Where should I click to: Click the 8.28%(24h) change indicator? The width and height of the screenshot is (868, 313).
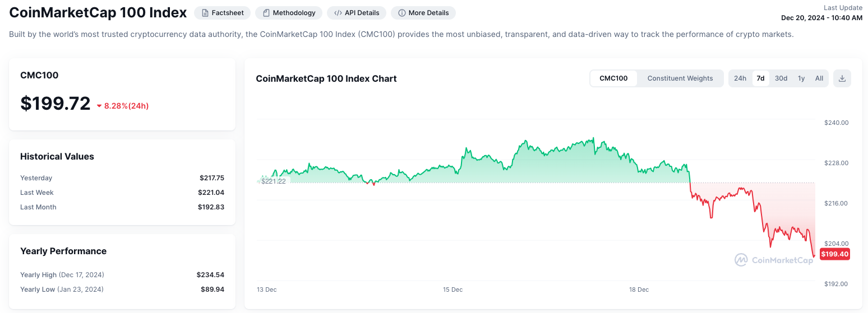pos(123,106)
